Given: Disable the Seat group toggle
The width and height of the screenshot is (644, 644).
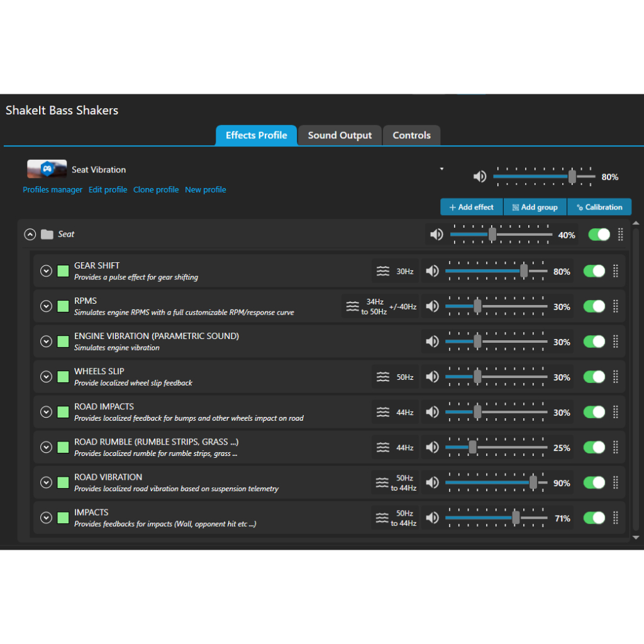Looking at the screenshot, I should 599,235.
